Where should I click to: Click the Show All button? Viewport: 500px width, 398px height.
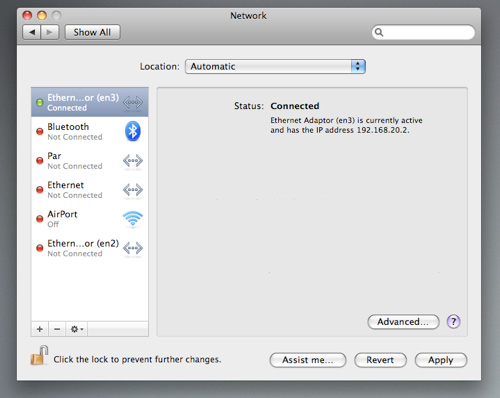click(92, 32)
